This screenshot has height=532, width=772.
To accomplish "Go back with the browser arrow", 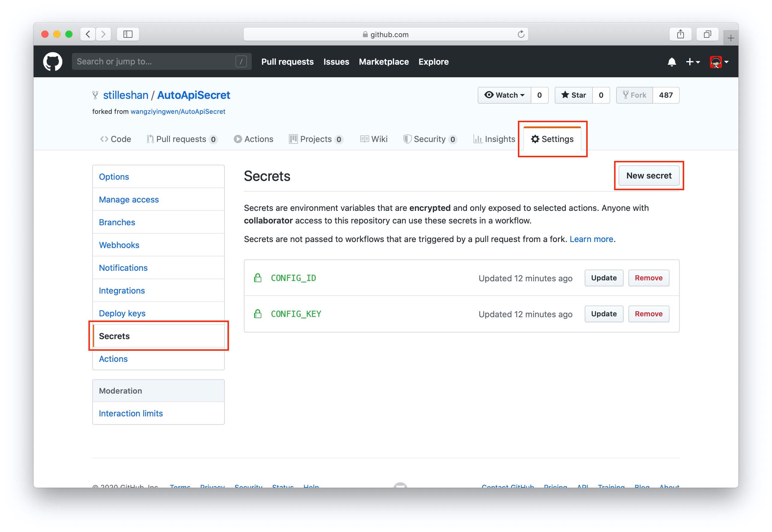I will coord(88,34).
